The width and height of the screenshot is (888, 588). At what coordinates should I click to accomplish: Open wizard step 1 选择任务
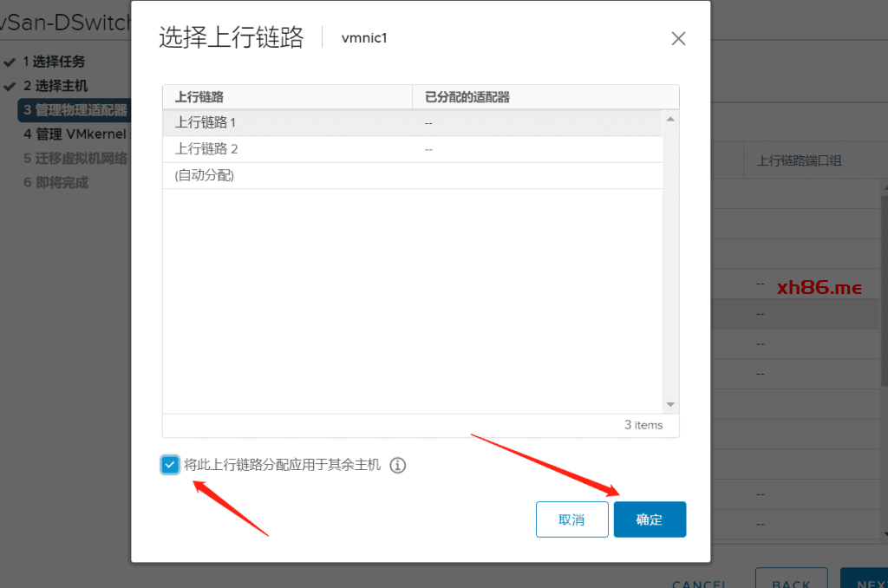click(x=54, y=62)
